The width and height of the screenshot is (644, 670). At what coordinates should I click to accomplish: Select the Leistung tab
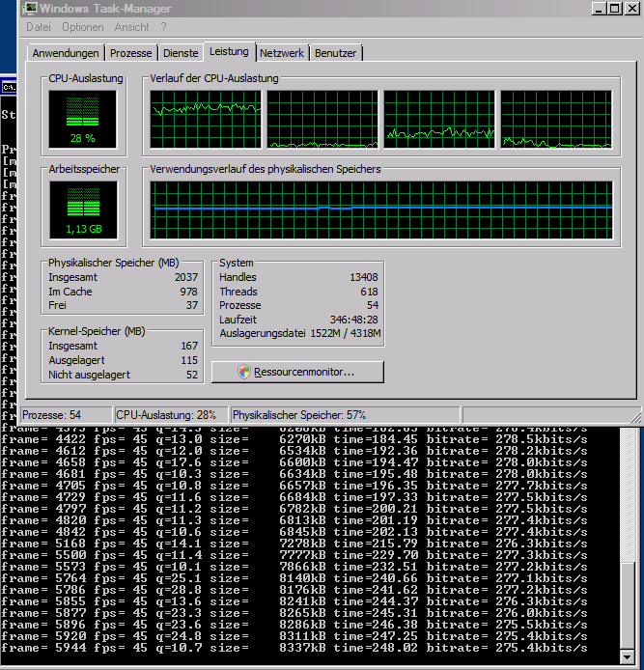point(229,52)
